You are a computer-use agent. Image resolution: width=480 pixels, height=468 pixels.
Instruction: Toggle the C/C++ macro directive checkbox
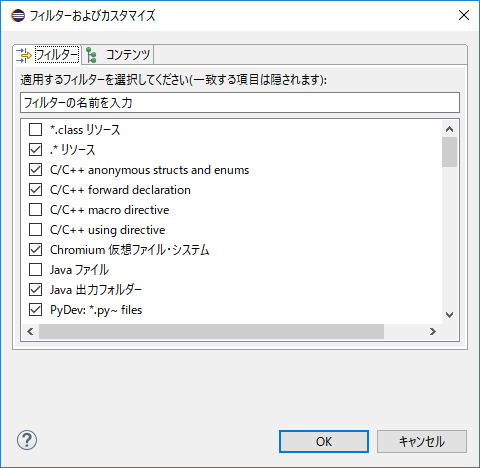35,210
